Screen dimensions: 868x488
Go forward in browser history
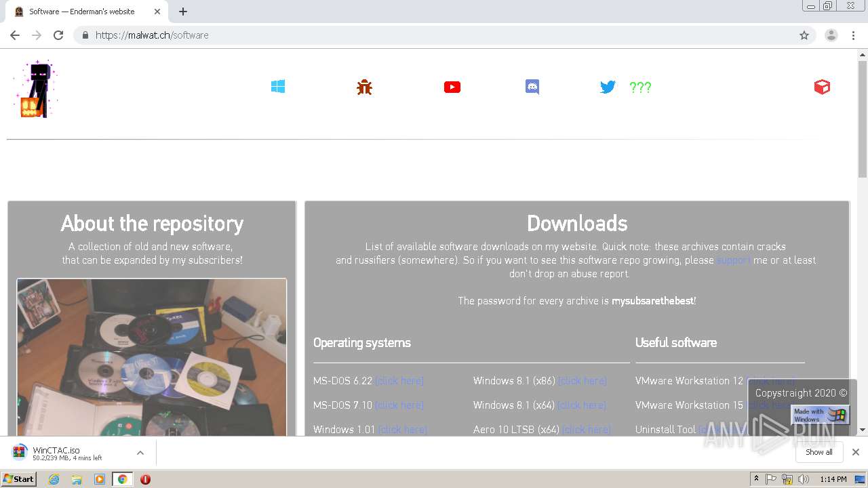(37, 35)
